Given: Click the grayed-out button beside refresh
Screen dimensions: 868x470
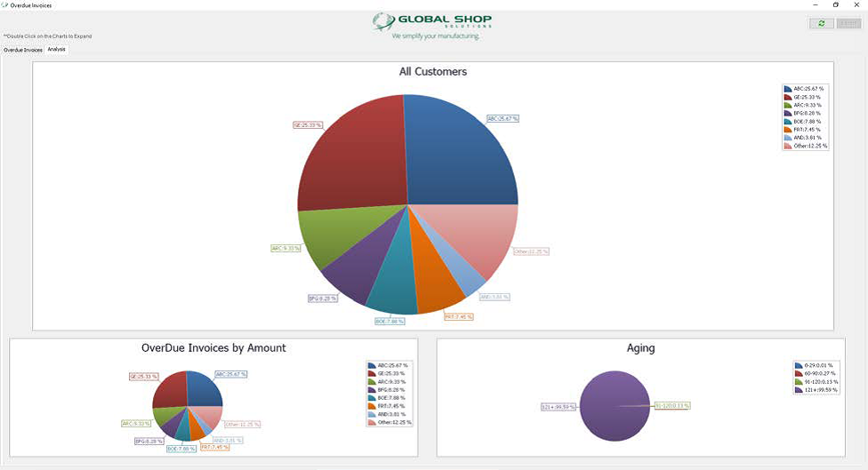Looking at the screenshot, I should (x=848, y=23).
